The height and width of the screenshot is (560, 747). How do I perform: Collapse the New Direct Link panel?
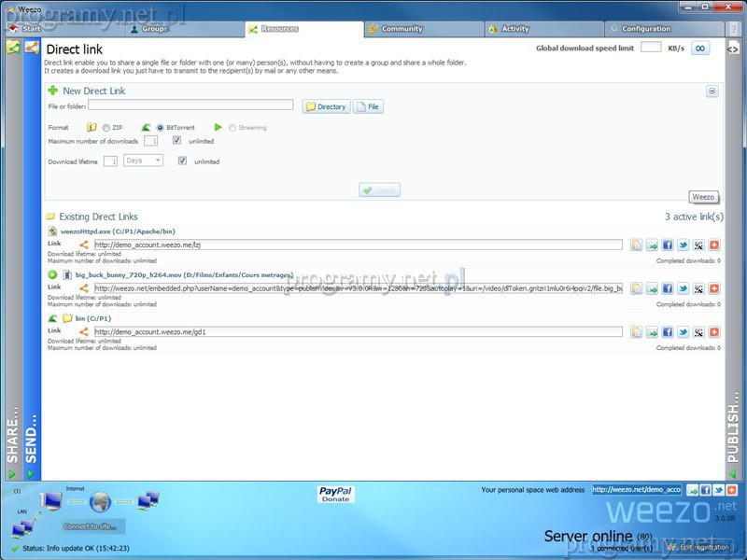(x=712, y=91)
